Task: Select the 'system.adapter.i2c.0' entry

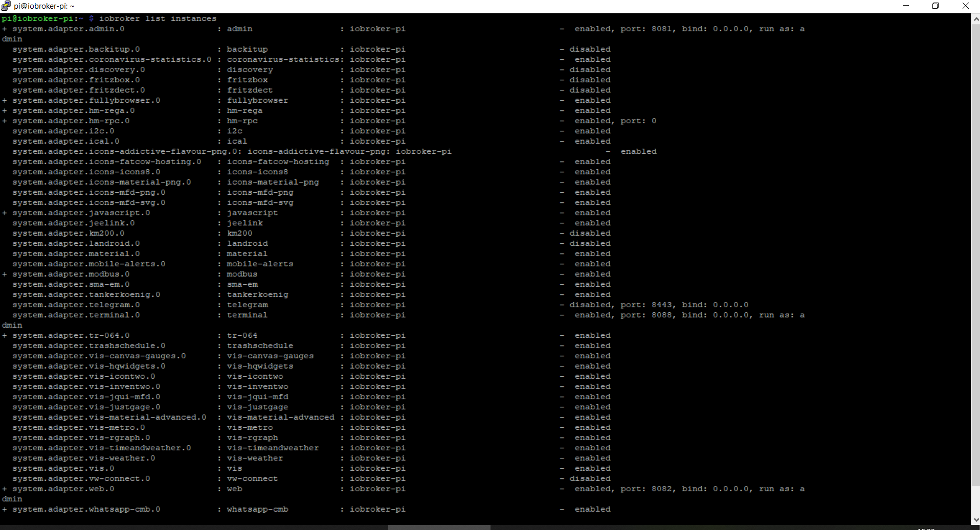Action: point(63,131)
